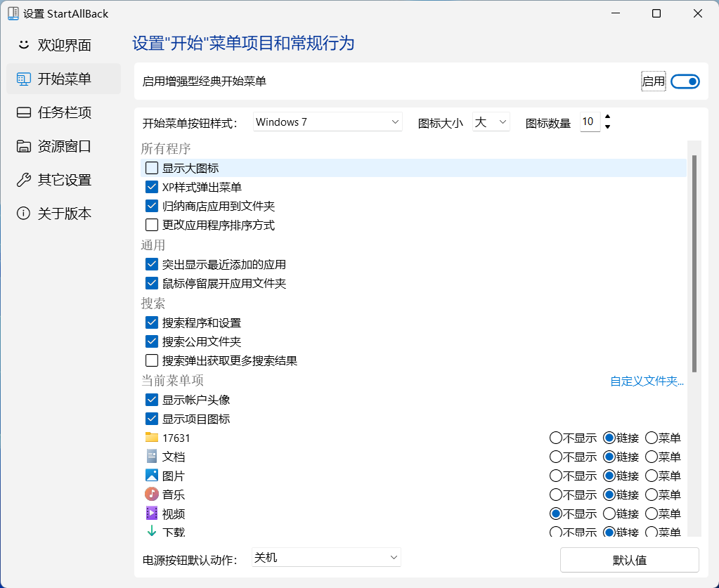Uncheck 突出显示最近添加的应用
The width and height of the screenshot is (719, 588).
152,264
